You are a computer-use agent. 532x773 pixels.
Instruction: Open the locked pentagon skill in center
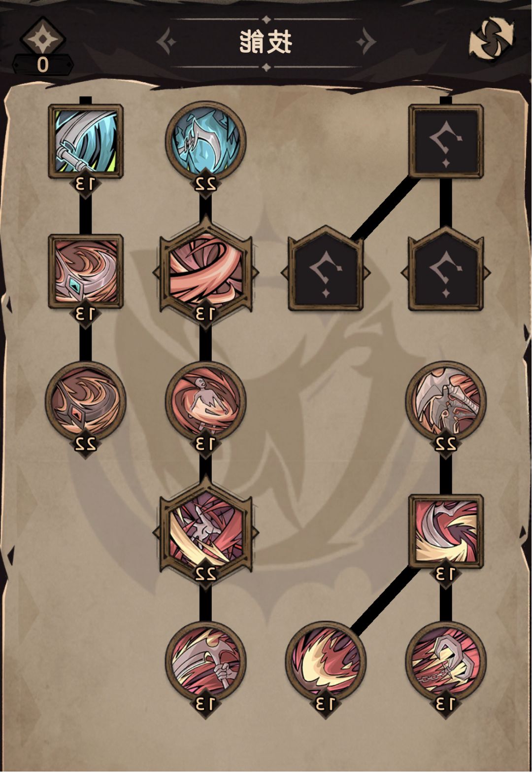[326, 270]
